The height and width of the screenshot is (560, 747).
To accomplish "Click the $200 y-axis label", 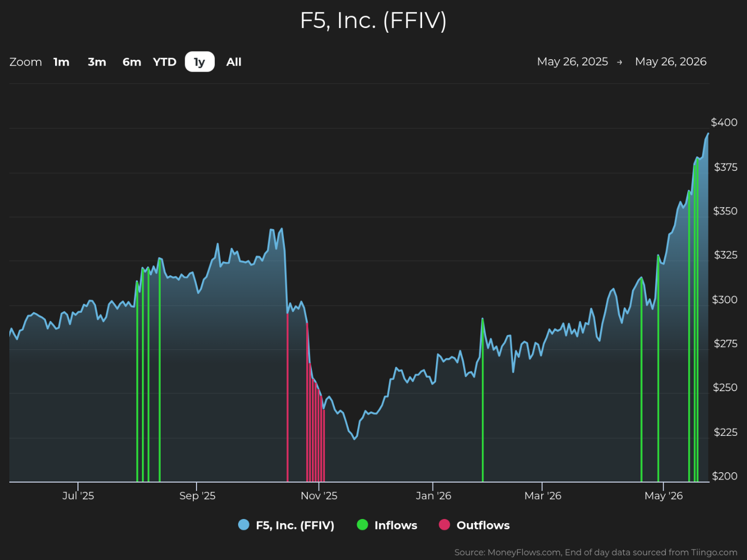I will [x=725, y=476].
